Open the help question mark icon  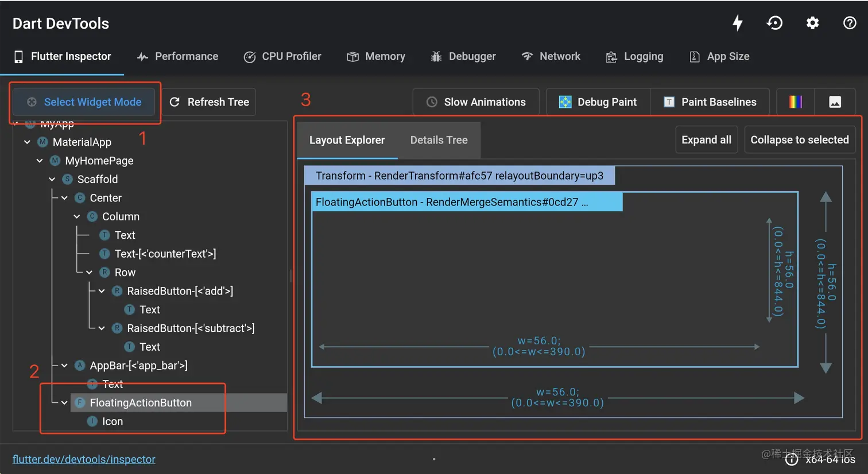(850, 23)
